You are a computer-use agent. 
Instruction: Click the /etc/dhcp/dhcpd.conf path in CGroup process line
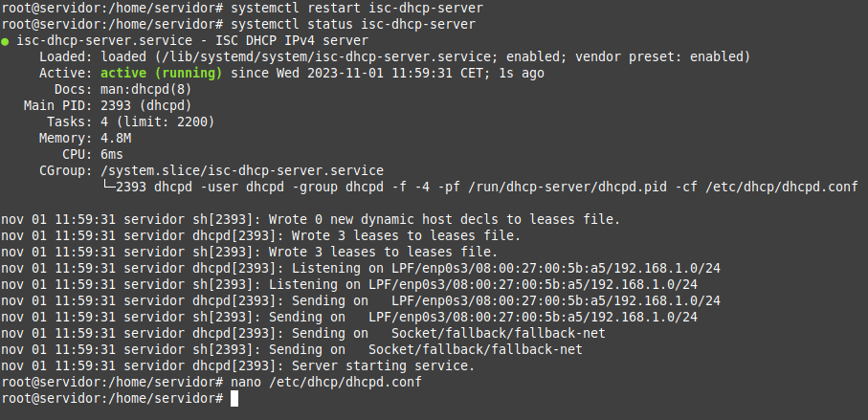pyautogui.click(x=782, y=187)
